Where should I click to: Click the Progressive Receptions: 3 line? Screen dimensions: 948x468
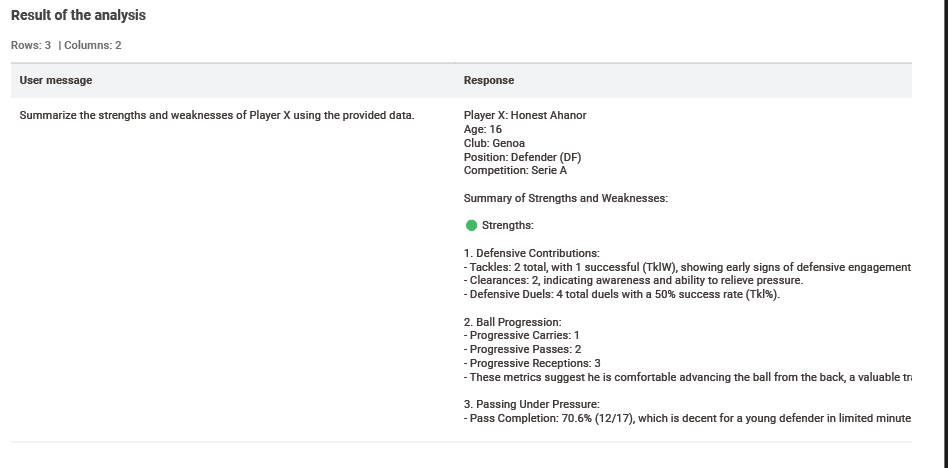(532, 363)
